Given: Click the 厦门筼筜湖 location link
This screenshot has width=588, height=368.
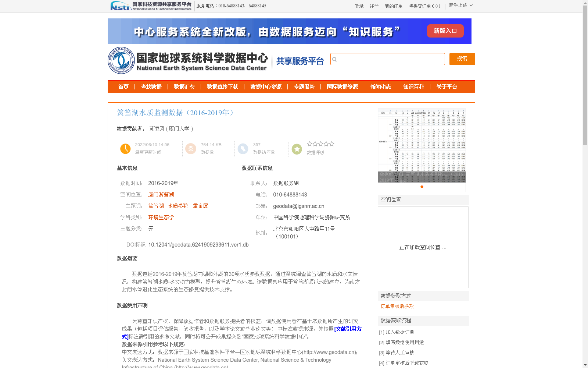Looking at the screenshot, I should pyautogui.click(x=161, y=195).
